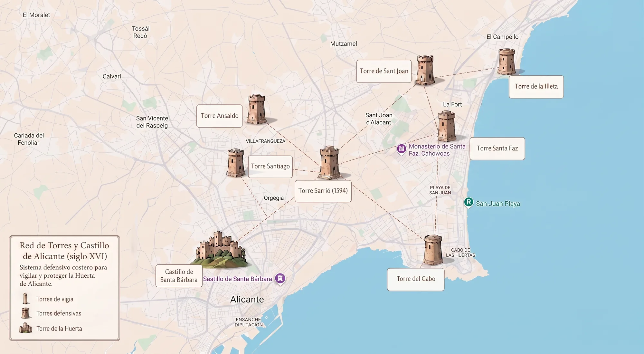Click the Torre Ansaldo tower icon
The height and width of the screenshot is (354, 644).
pos(256,109)
